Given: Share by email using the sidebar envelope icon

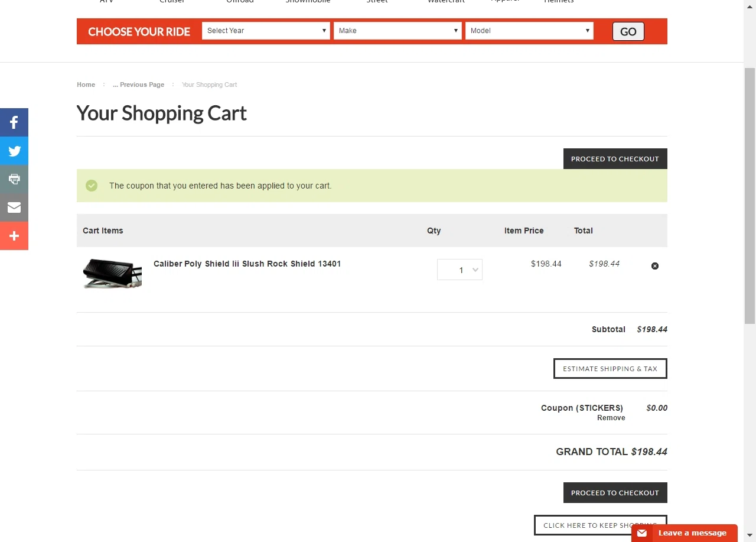Looking at the screenshot, I should pos(14,207).
